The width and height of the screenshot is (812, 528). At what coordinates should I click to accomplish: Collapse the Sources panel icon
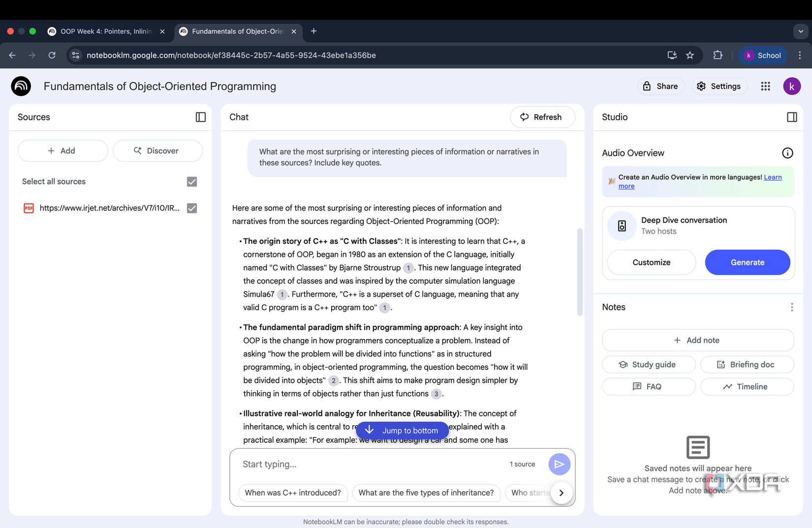click(200, 117)
